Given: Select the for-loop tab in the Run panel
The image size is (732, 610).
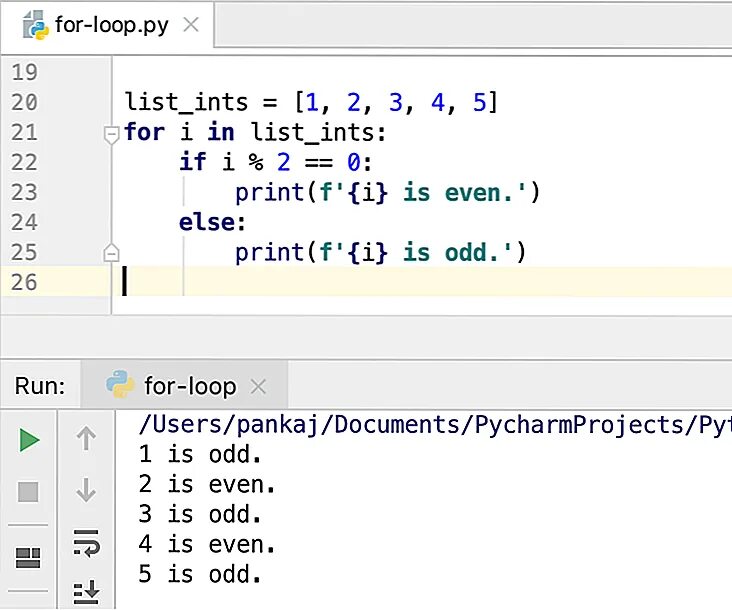Looking at the screenshot, I should 184,386.
